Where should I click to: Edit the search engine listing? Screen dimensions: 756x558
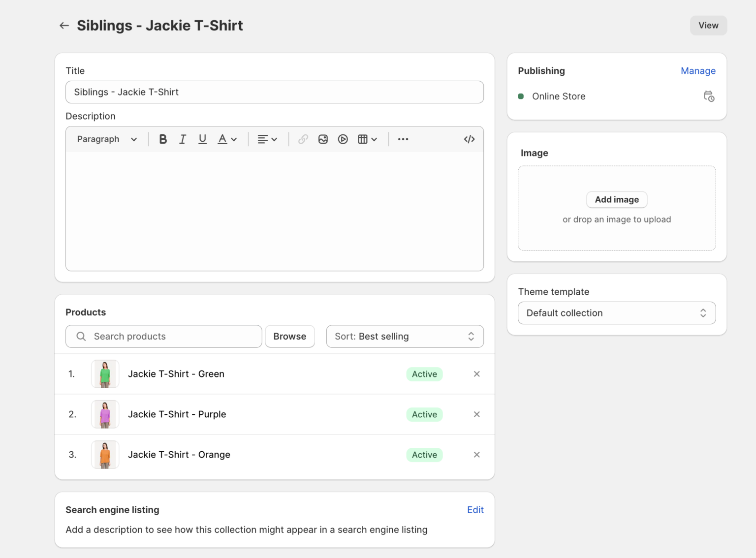pyautogui.click(x=474, y=510)
